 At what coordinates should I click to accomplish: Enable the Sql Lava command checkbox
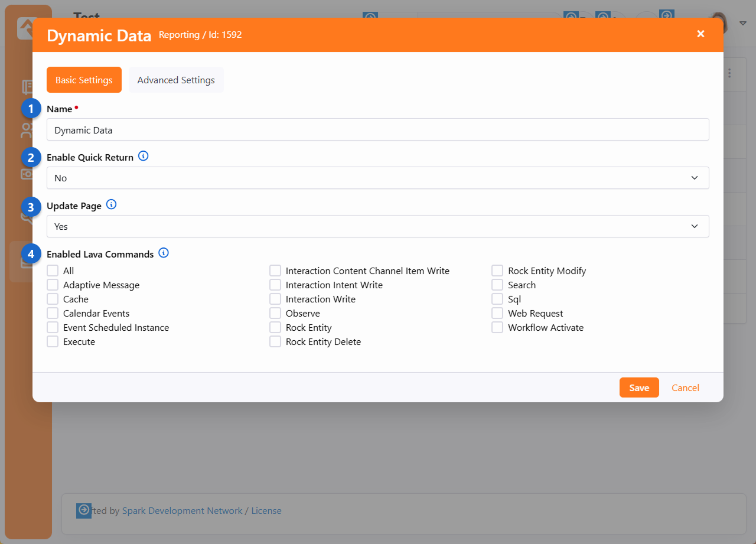pos(497,299)
